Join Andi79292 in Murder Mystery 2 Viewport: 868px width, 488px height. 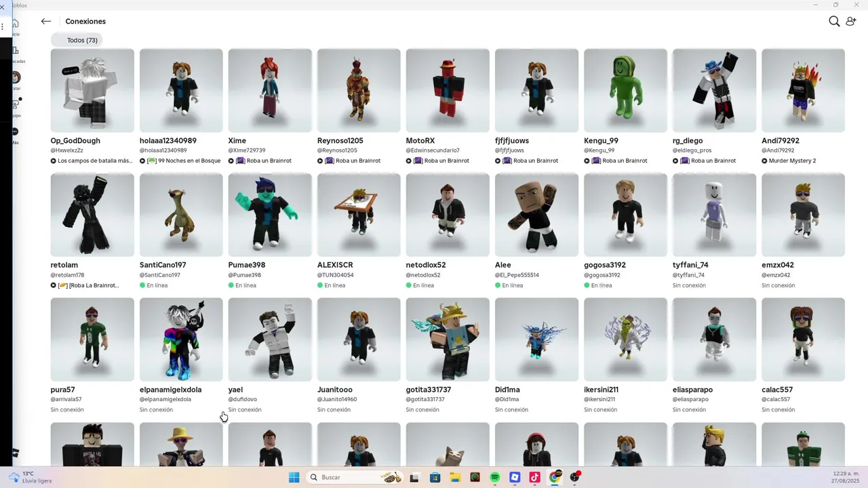click(x=789, y=161)
